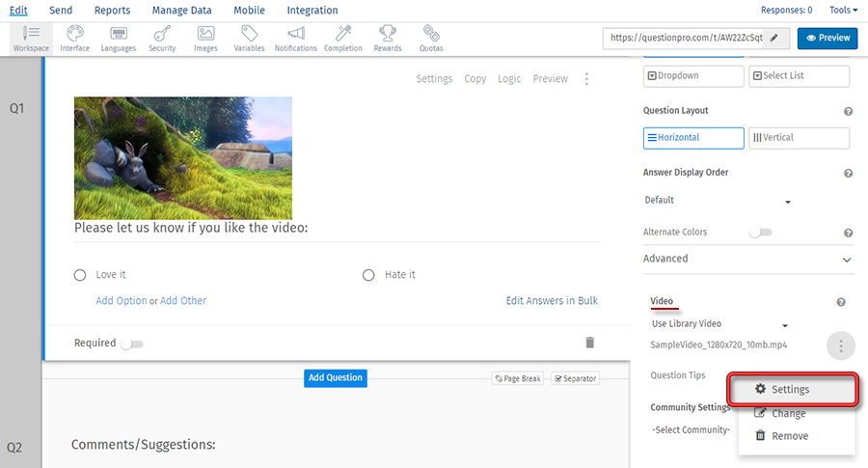Open the Tools dropdown menu
The height and width of the screenshot is (468, 868).
coord(843,10)
